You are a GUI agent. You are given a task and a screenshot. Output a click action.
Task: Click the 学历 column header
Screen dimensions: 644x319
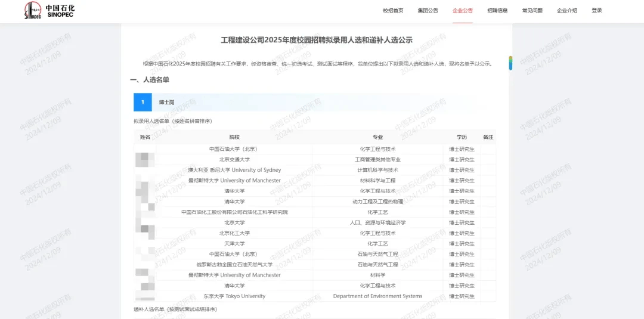462,137
